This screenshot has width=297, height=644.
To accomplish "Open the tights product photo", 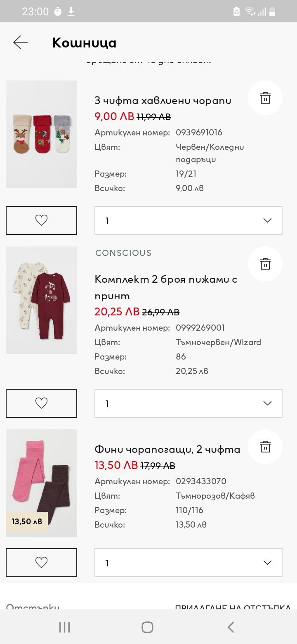I will [x=41, y=483].
